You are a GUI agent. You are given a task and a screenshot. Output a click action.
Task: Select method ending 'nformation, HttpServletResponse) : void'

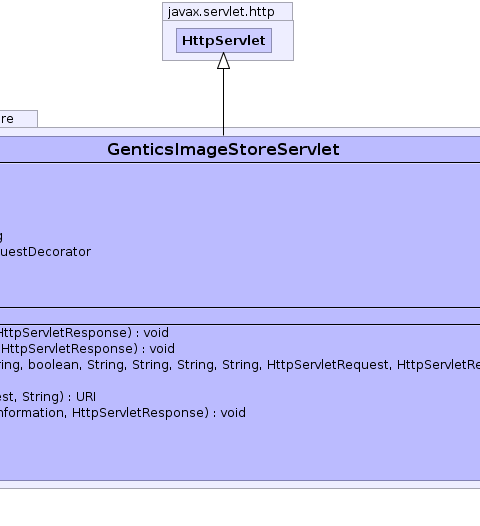[123, 413]
